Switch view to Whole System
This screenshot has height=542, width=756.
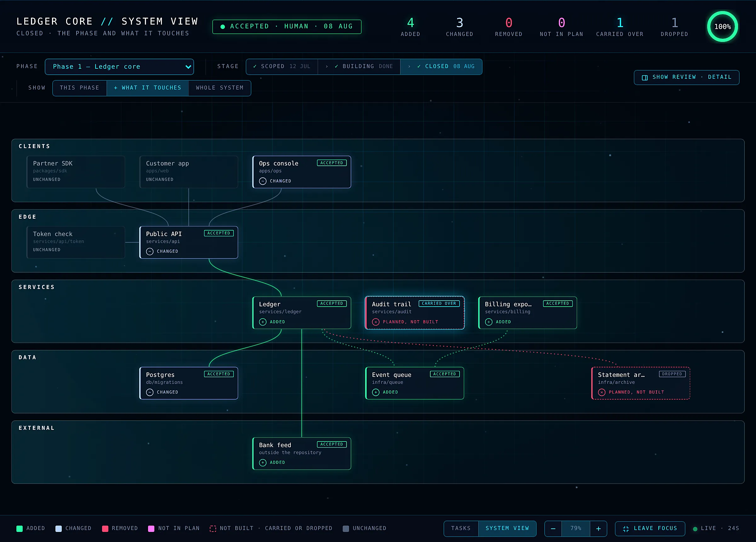pos(220,88)
